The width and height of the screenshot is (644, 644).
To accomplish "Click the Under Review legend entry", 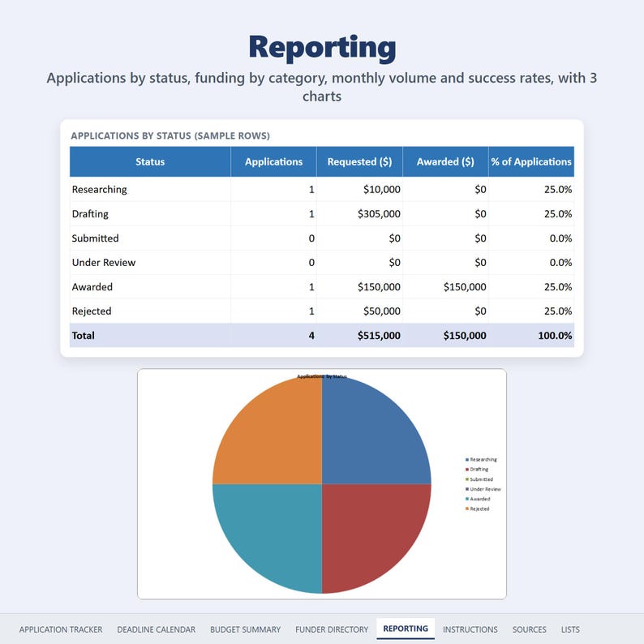I will click(x=483, y=489).
